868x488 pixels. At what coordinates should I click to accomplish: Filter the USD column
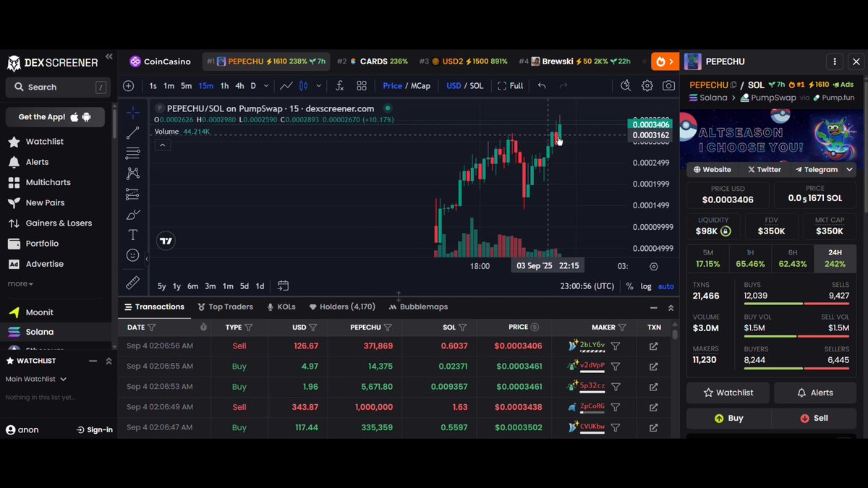(x=314, y=328)
